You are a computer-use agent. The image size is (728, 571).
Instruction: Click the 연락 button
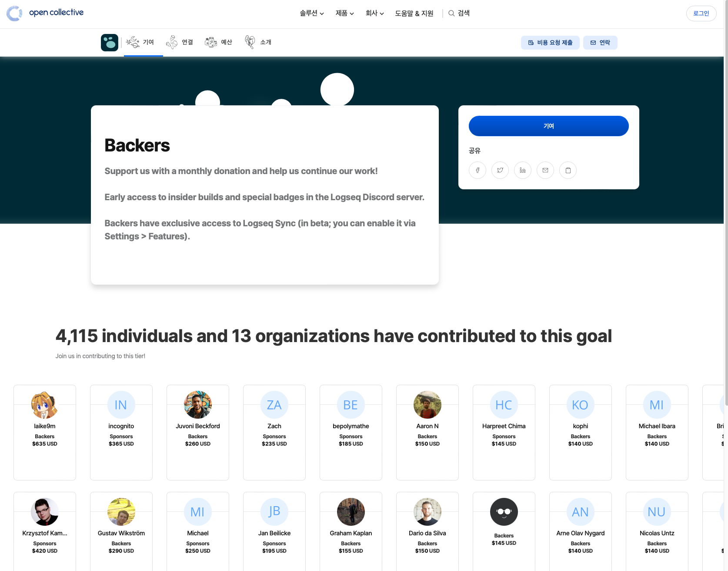tap(600, 43)
